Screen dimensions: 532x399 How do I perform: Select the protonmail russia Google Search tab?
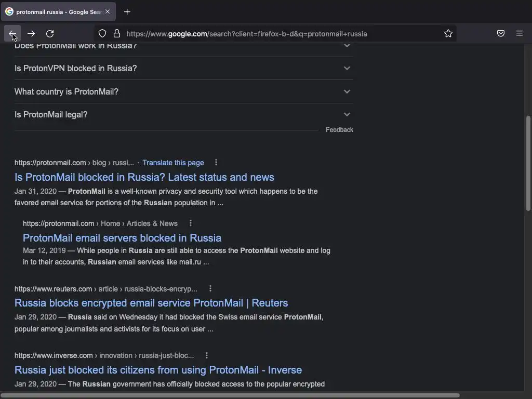tap(58, 12)
